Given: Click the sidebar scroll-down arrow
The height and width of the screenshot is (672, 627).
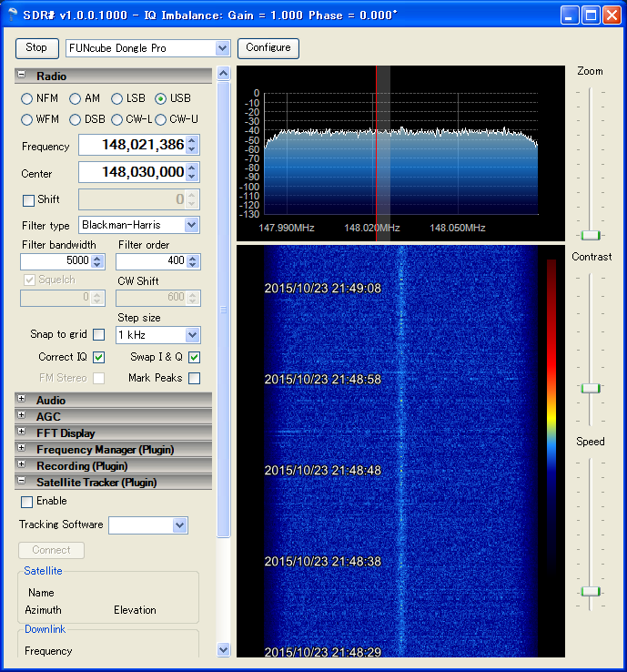Looking at the screenshot, I should [224, 649].
